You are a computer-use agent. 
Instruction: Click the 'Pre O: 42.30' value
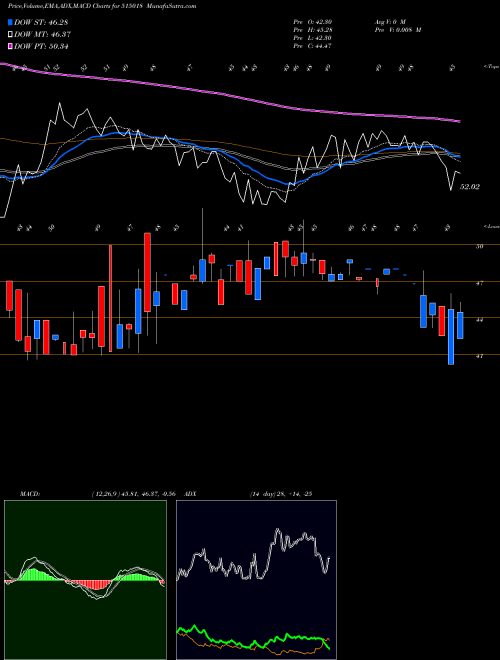pyautogui.click(x=313, y=22)
